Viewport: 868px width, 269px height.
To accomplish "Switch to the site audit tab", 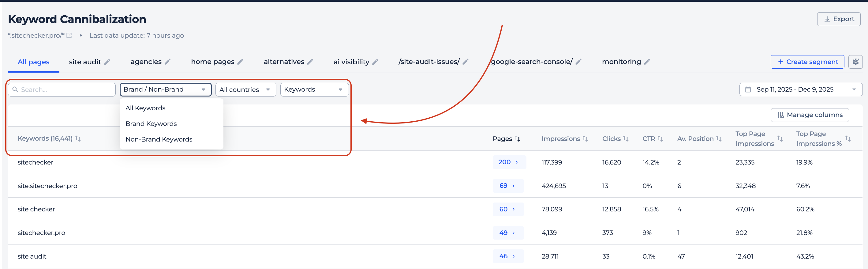I will pos(85,62).
